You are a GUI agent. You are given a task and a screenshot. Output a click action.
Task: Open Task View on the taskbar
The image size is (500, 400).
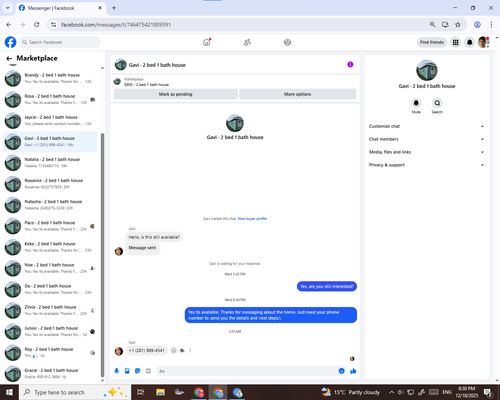[141, 392]
